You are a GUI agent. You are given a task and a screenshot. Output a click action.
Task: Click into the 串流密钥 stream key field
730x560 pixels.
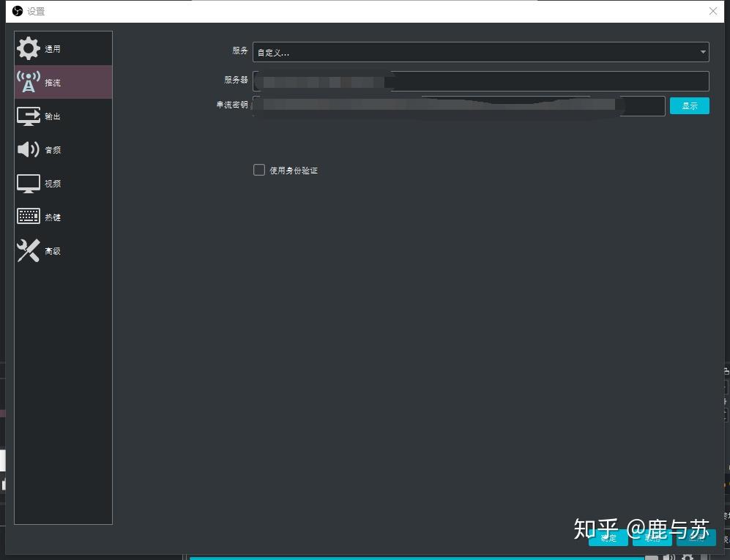pos(458,106)
